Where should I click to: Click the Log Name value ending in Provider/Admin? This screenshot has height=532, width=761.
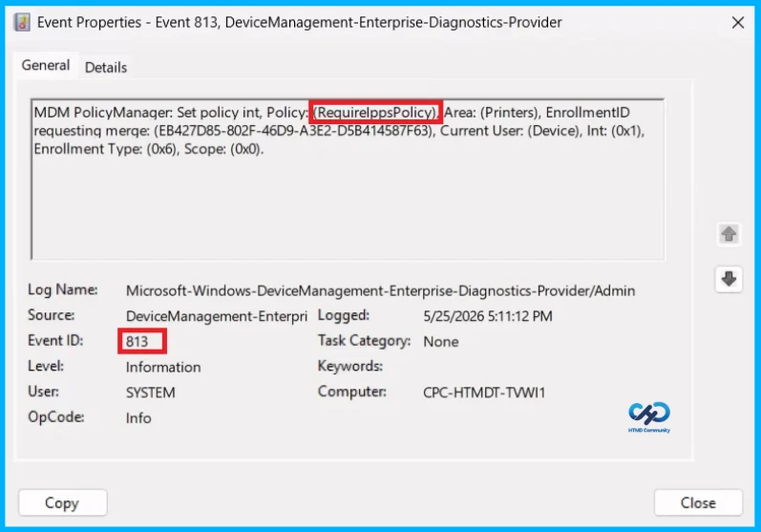[x=380, y=290]
